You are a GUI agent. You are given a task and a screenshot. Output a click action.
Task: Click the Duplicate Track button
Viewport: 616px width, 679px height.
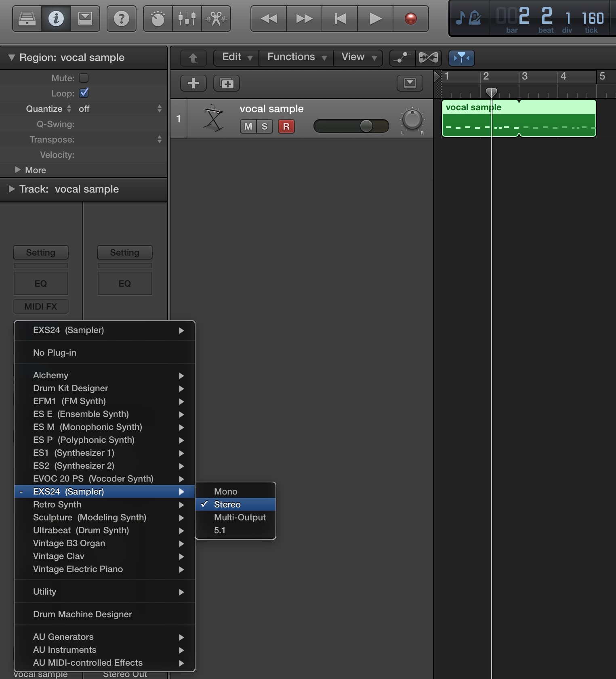pyautogui.click(x=227, y=83)
